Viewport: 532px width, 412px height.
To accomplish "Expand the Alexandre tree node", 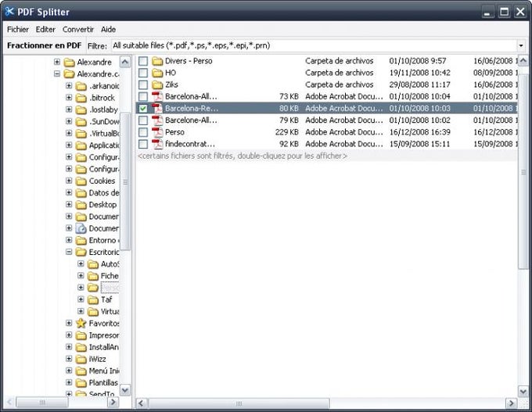I will [57, 62].
